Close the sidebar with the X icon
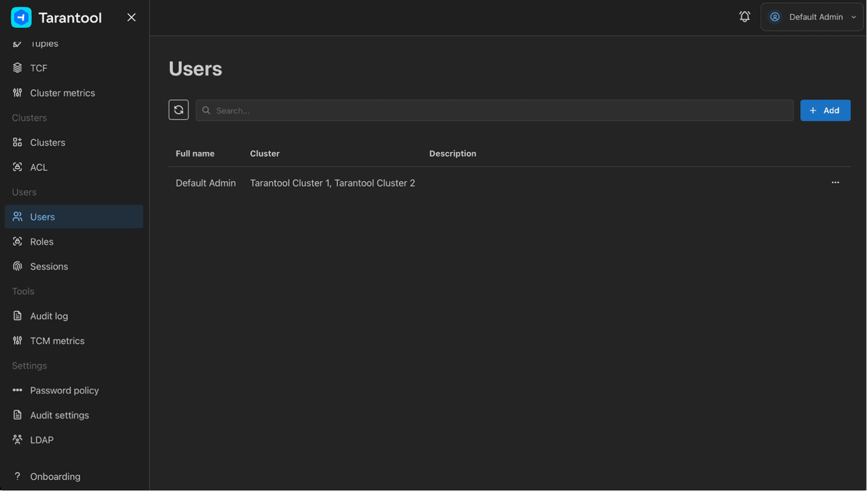 [x=132, y=17]
